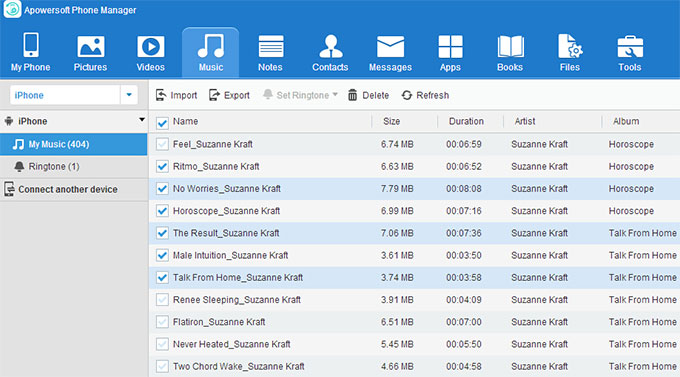The height and width of the screenshot is (377, 680).
Task: Check Renee Sleeping_Suzanne Kraft checkbox
Action: point(162,300)
